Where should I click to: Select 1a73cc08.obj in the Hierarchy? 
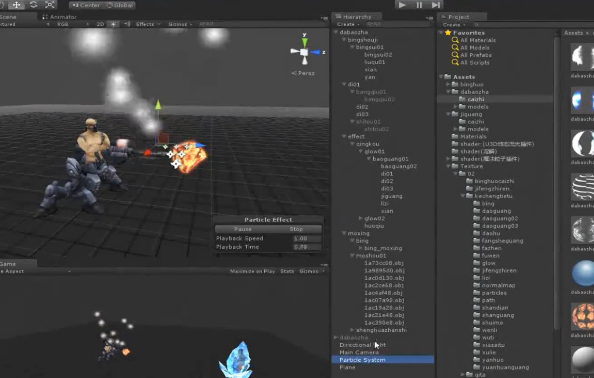(384, 263)
